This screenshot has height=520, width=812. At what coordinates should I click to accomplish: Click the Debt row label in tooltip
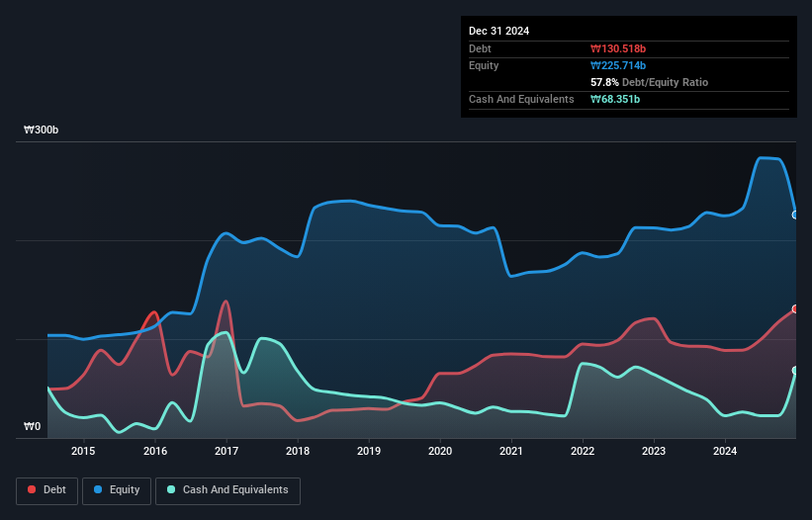[x=480, y=48]
